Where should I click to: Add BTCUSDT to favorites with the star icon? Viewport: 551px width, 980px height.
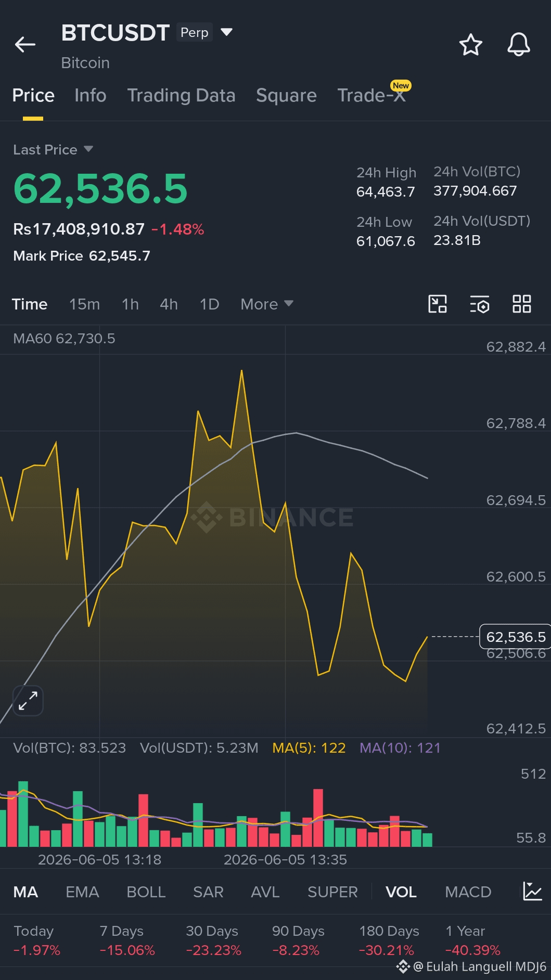point(471,45)
